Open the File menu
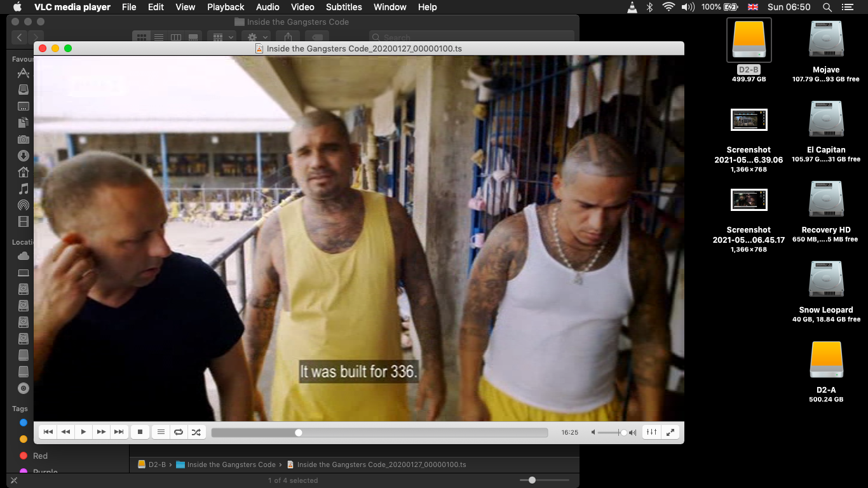 point(129,7)
